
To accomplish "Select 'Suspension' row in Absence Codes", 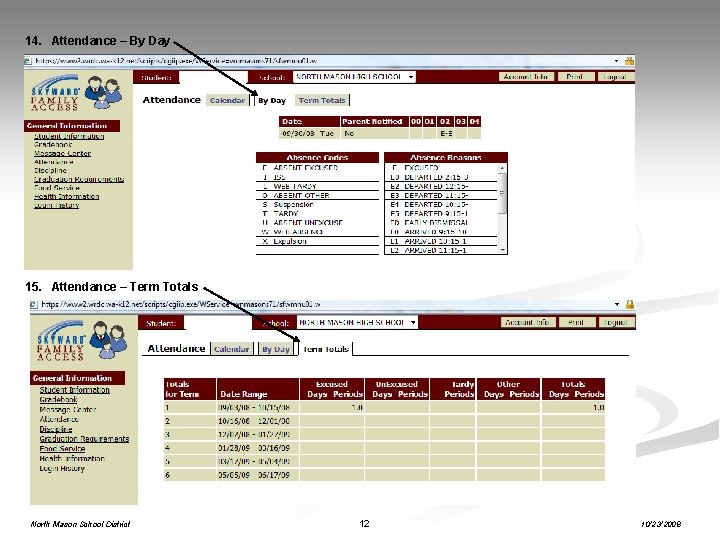I will pyautogui.click(x=317, y=205).
